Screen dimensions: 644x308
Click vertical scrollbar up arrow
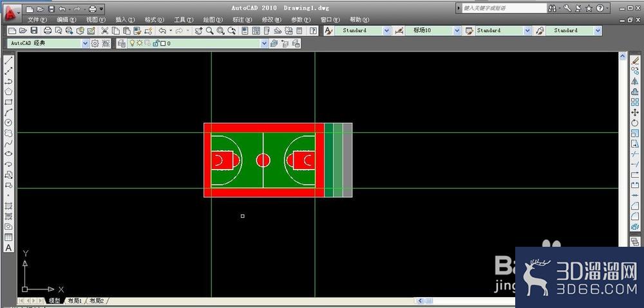tap(623, 56)
